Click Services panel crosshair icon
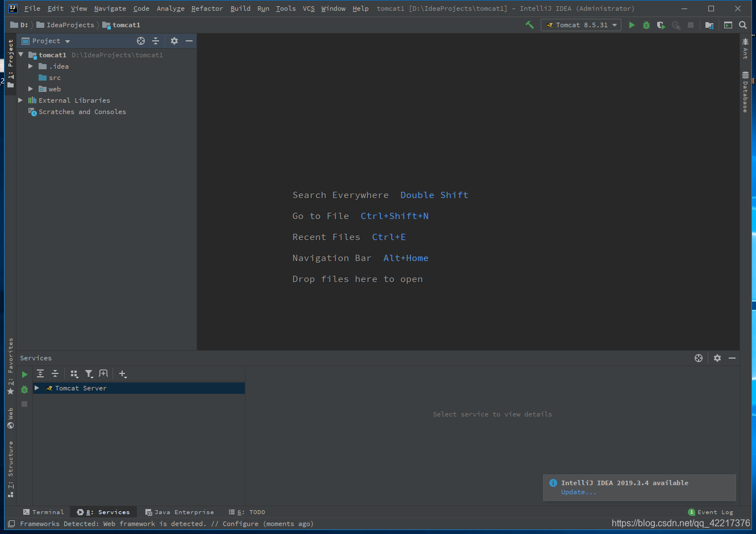Image resolution: width=756 pixels, height=534 pixels. pyautogui.click(x=699, y=358)
